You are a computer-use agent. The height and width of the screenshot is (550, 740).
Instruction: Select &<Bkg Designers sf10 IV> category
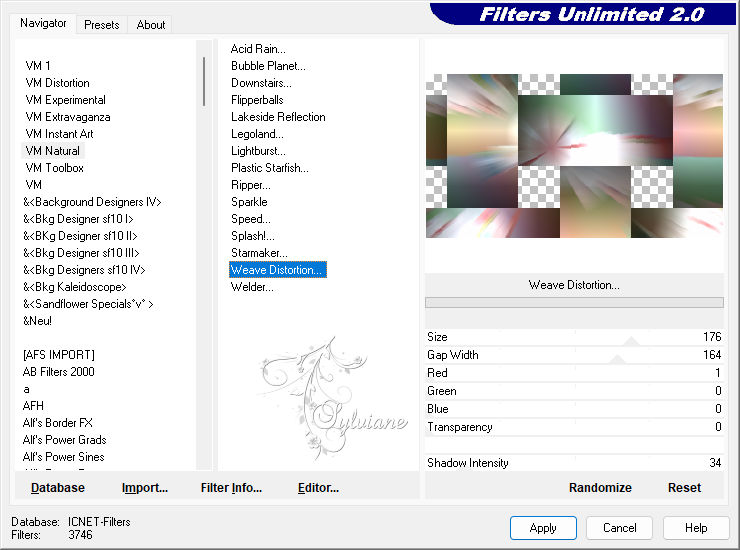click(x=84, y=270)
